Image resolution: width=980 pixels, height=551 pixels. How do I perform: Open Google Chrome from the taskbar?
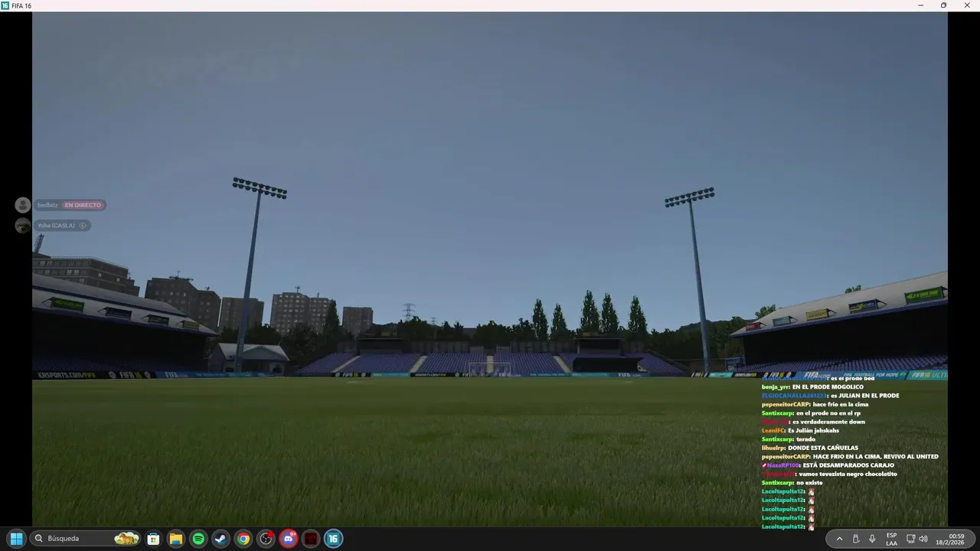point(243,539)
